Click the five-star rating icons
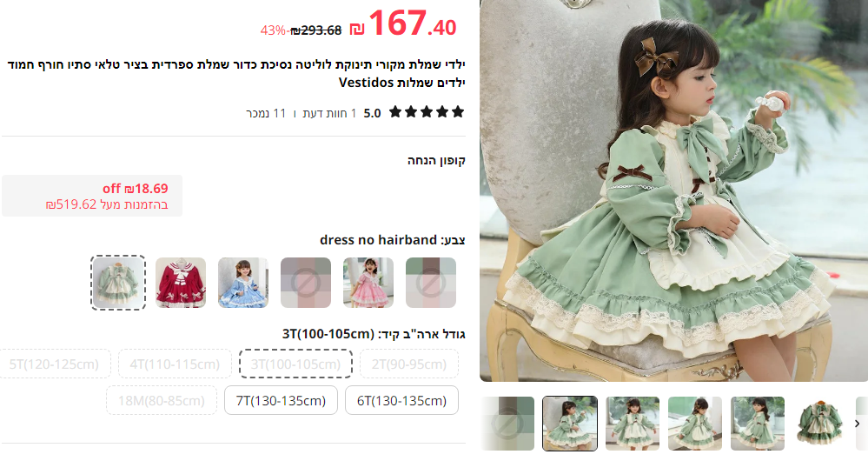The width and height of the screenshot is (868, 461). [x=427, y=112]
